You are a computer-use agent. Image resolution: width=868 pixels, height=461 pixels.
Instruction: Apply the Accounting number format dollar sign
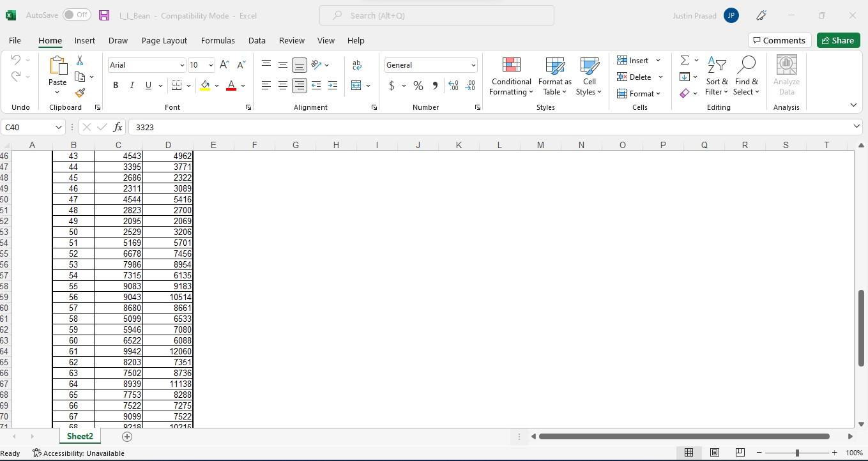click(x=392, y=85)
